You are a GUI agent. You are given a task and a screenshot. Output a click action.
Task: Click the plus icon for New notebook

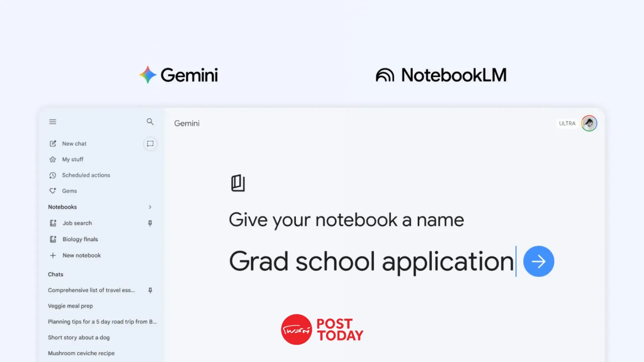click(x=53, y=255)
